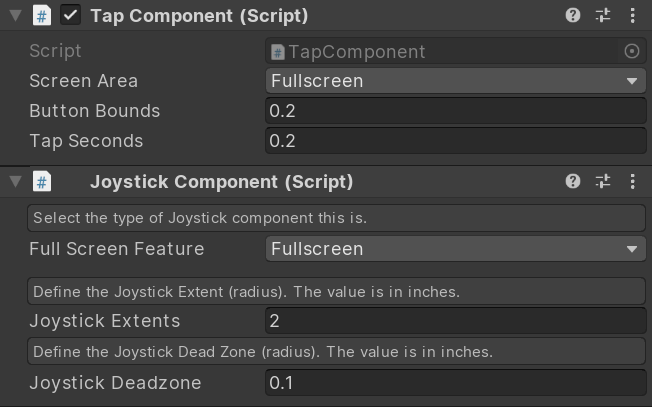Click the Joystick Component (Script) header title
652x407 pixels.
[x=222, y=182]
